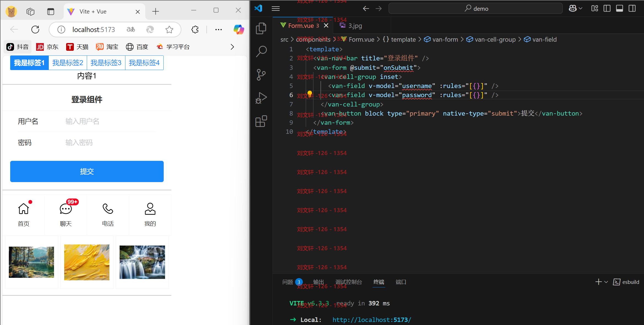Open the waterfall image thumbnail
Viewport: 644px width, 325px height.
[142, 262]
